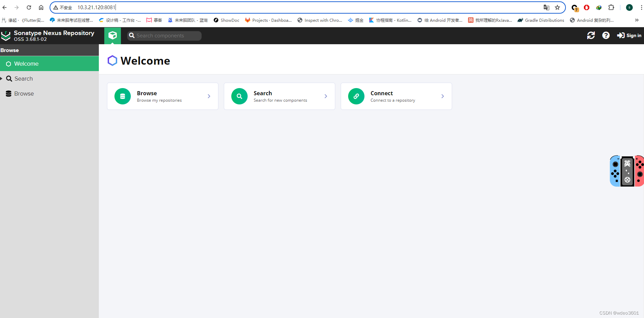This screenshot has height=318, width=644.
Task: Click Sign in button
Action: [x=629, y=35]
